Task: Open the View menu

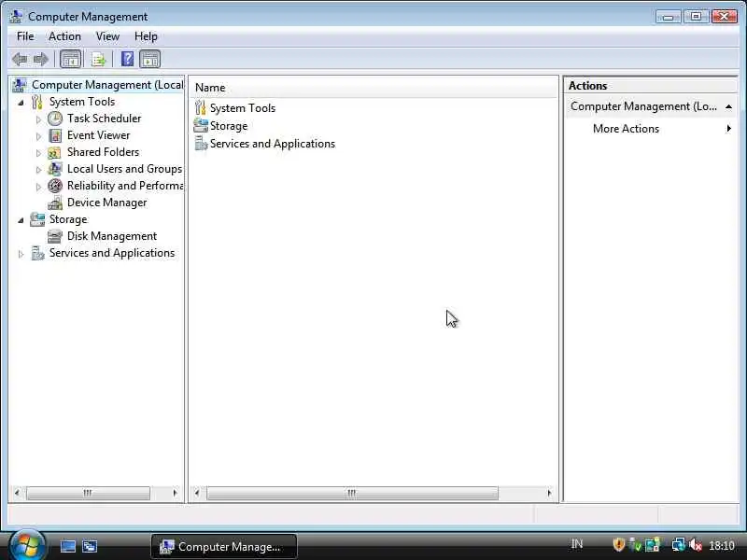Action: pyautogui.click(x=107, y=36)
